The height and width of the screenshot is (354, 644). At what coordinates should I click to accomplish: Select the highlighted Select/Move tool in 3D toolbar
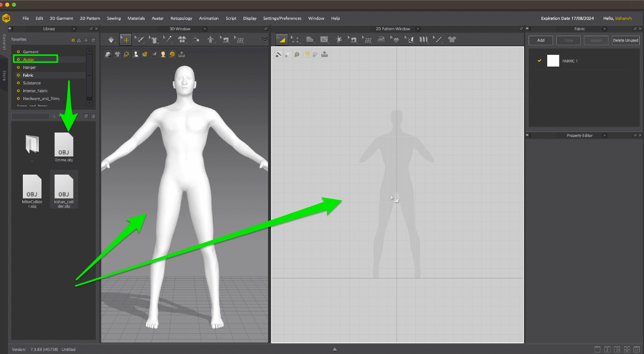click(x=126, y=39)
